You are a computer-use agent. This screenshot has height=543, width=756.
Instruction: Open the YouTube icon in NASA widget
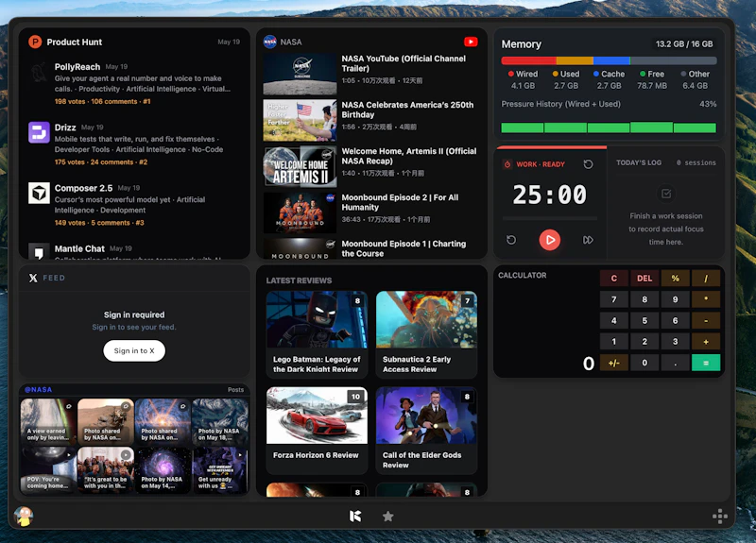(x=471, y=42)
